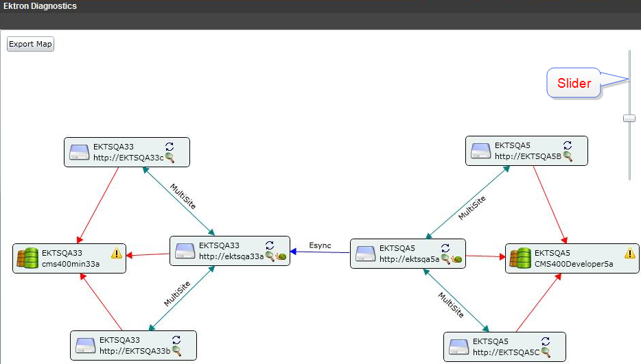This screenshot has height=364, width=641.
Task: Click the warning icon on CMS400Developer5a database
Action: pos(630,253)
